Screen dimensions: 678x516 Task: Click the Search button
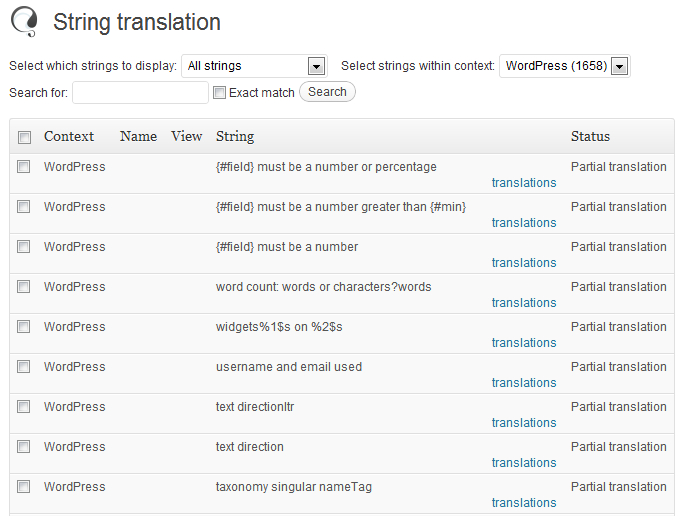click(x=327, y=92)
